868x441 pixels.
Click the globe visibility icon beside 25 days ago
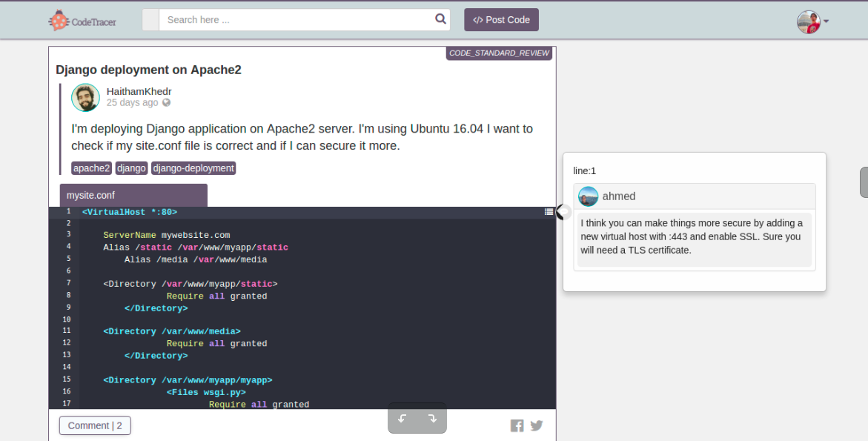click(166, 102)
